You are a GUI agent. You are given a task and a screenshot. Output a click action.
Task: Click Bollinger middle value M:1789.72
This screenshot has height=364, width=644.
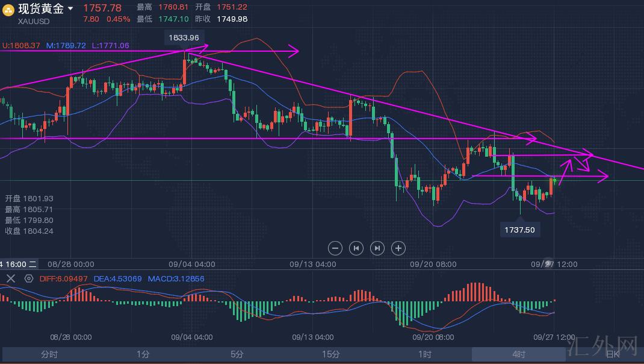tap(66, 45)
